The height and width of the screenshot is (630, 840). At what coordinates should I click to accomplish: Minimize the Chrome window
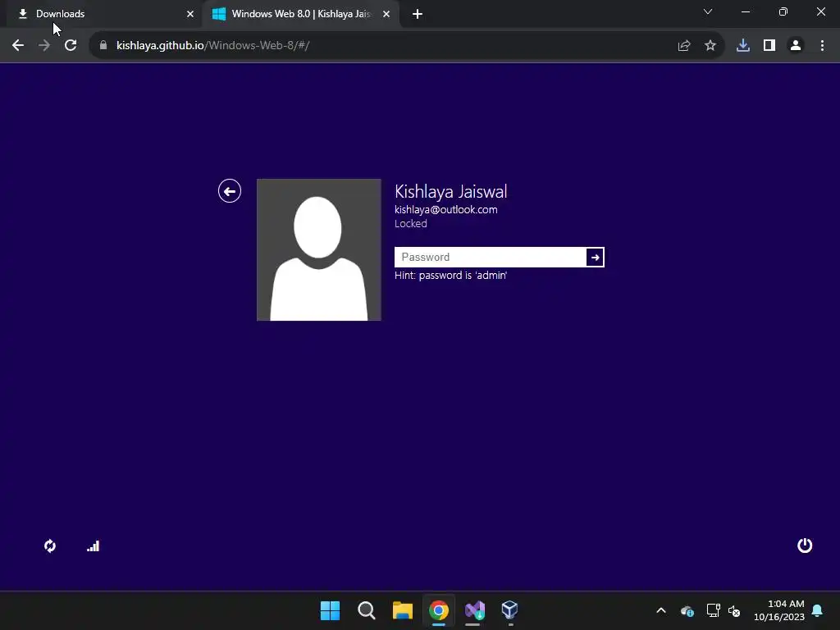point(746,11)
